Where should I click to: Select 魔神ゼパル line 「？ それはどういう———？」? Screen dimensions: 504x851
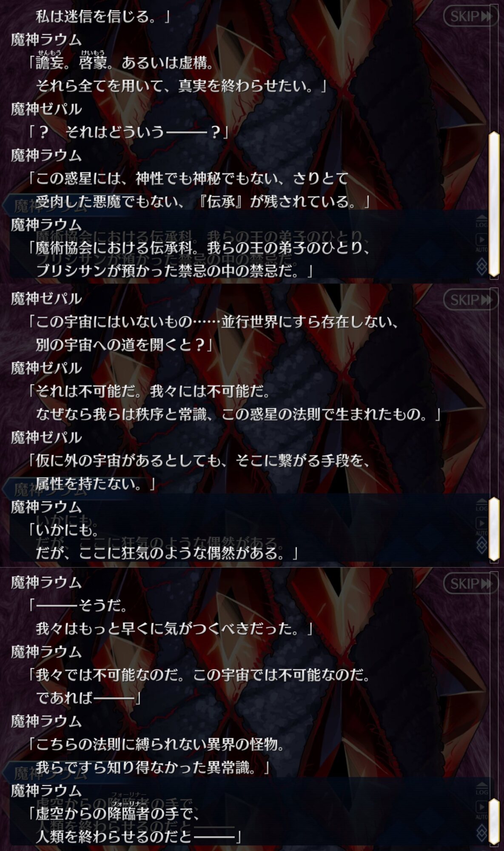pos(127,132)
